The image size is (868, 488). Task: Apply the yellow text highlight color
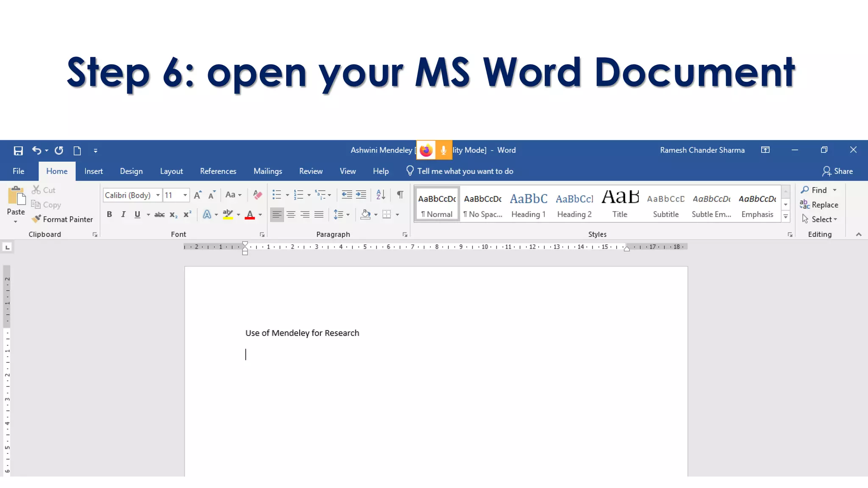click(x=228, y=214)
